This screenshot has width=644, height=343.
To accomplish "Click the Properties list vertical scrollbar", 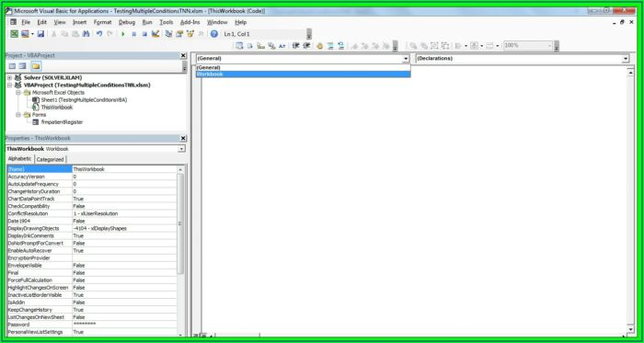I will [180, 223].
